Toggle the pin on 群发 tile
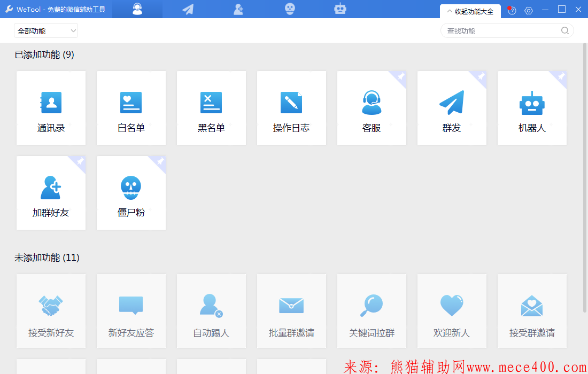 [x=481, y=77]
